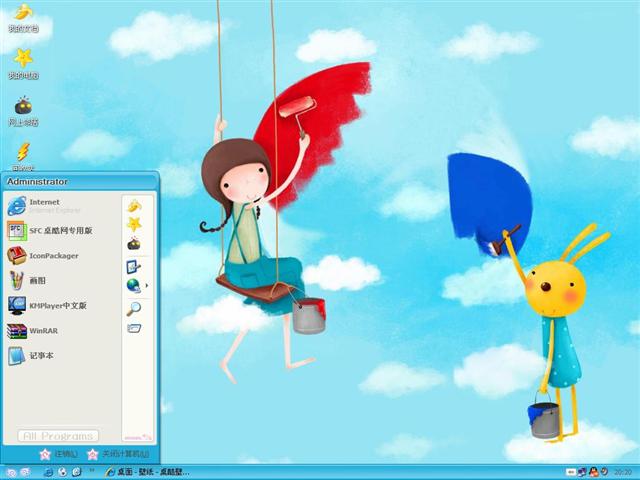The image size is (640, 480).
Task: Open the star icon in start menu right column
Action: (134, 224)
